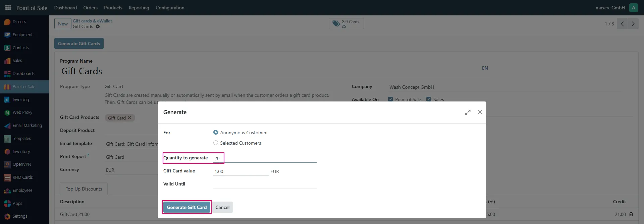Click 21.00 credit value cell
This screenshot has width=644, height=224.
620,214
